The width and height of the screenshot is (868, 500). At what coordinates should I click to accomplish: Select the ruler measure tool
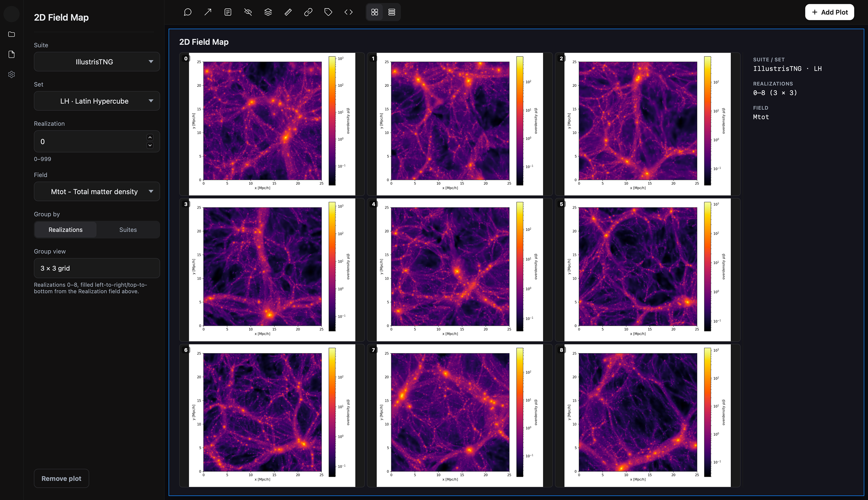click(288, 12)
